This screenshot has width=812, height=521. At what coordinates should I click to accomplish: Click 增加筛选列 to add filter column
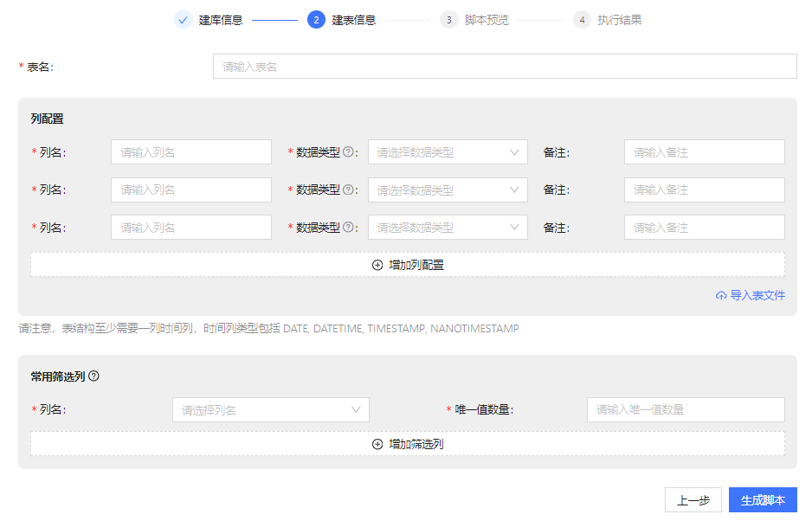tap(408, 444)
